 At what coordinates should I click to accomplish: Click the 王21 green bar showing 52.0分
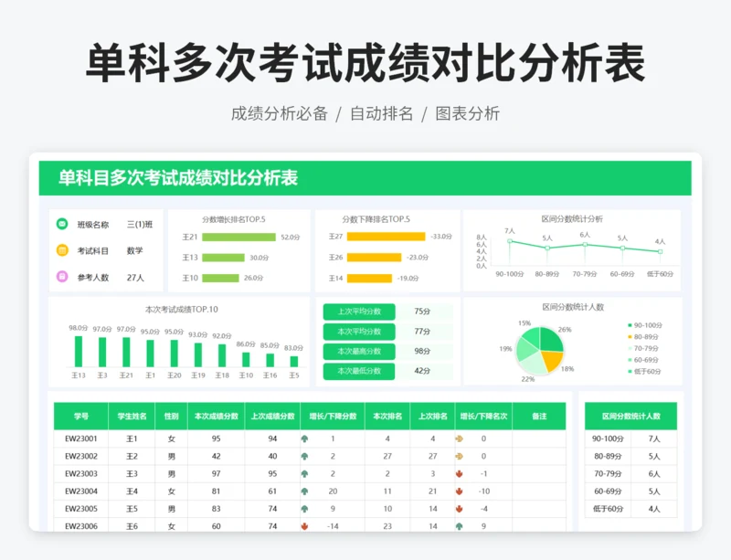point(238,237)
